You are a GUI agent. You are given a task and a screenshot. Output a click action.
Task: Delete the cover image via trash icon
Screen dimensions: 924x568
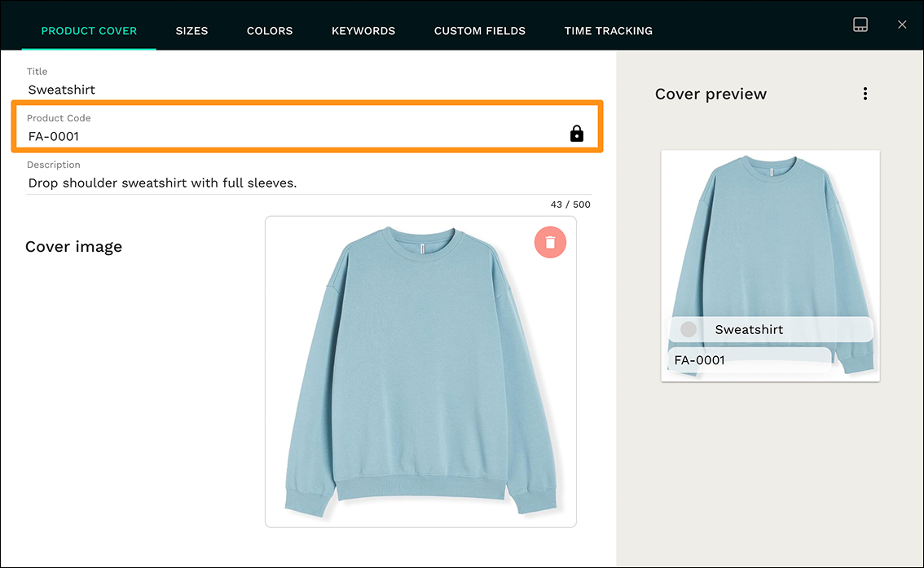click(550, 242)
